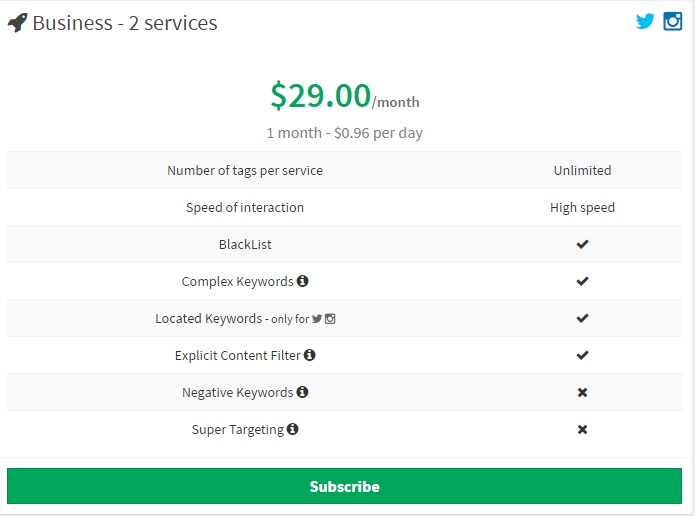Click the Unlimited tags value
The height and width of the screenshot is (516, 695).
point(582,170)
